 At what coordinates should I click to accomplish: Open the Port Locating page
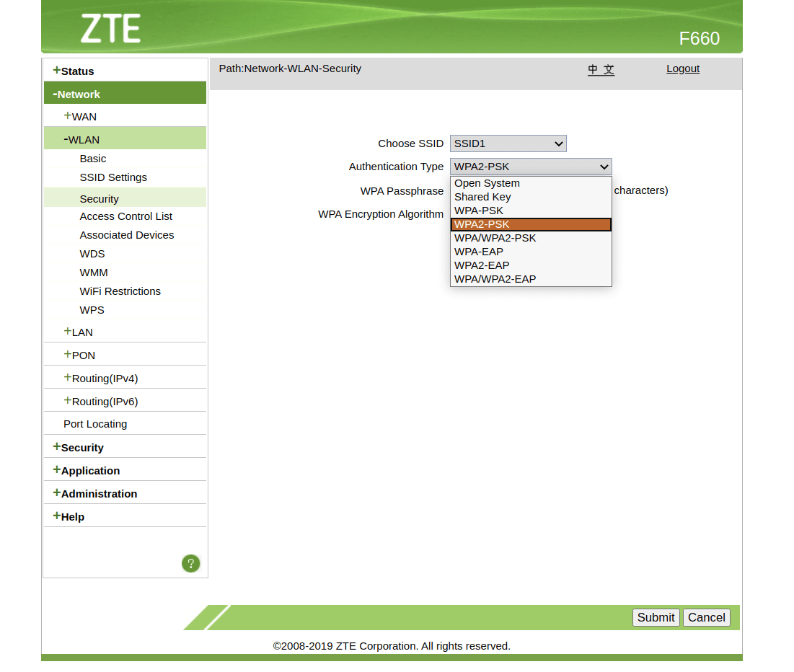coord(95,424)
